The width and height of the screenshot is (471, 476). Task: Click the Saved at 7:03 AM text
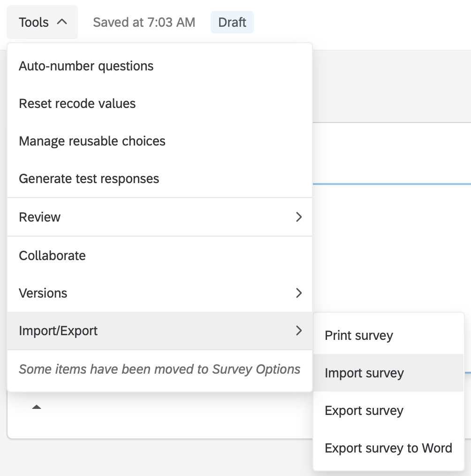click(x=144, y=22)
